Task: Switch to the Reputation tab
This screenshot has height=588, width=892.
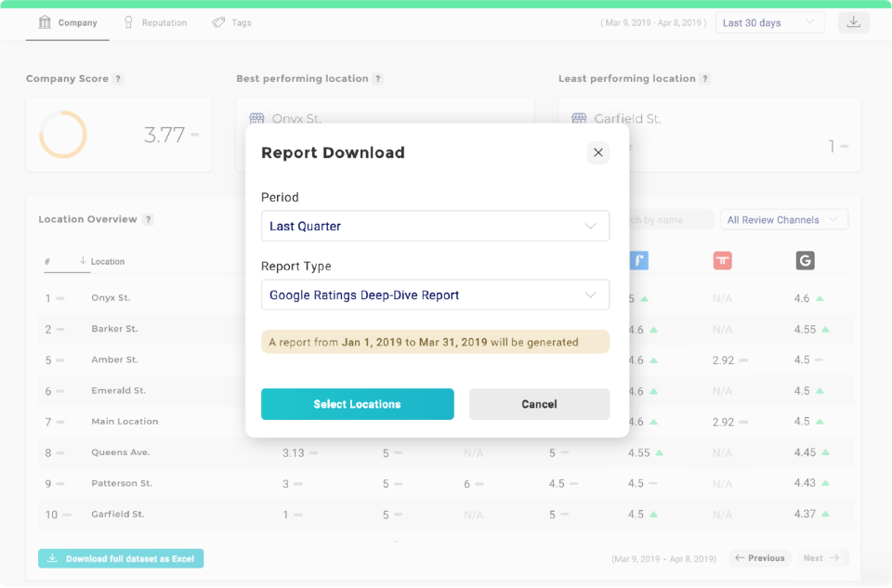Action: pyautogui.click(x=155, y=22)
